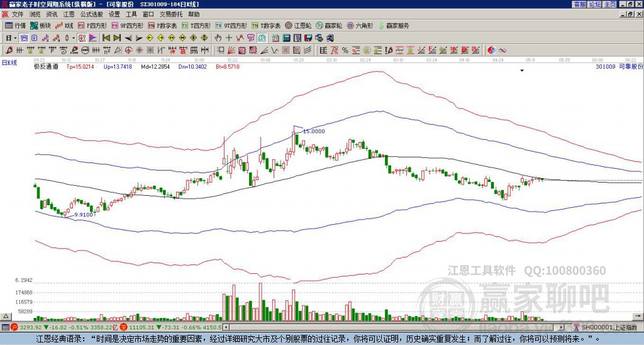Image resolution: width=644 pixels, height=345 pixels.
Task: Select the red fan lines tool
Action: pos(231,50)
